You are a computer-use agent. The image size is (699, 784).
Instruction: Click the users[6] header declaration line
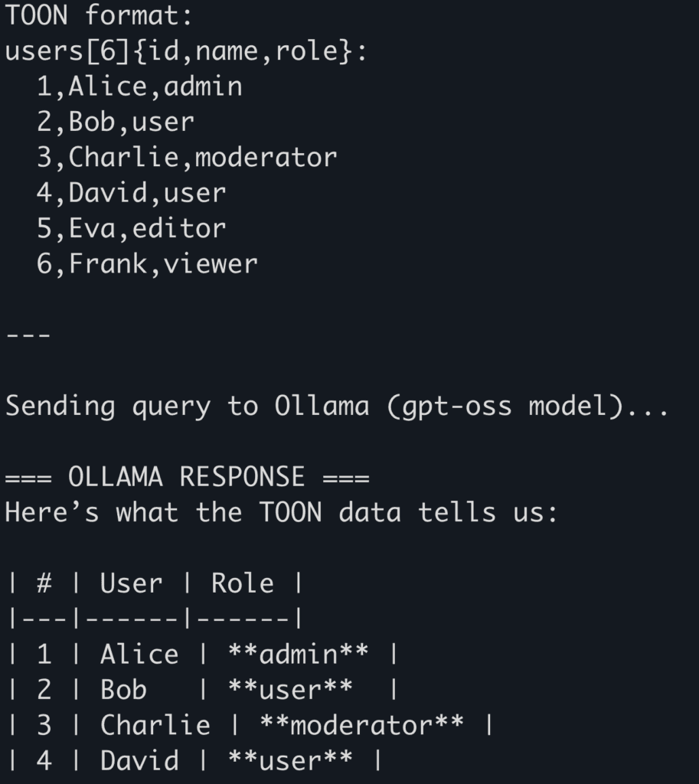click(186, 51)
